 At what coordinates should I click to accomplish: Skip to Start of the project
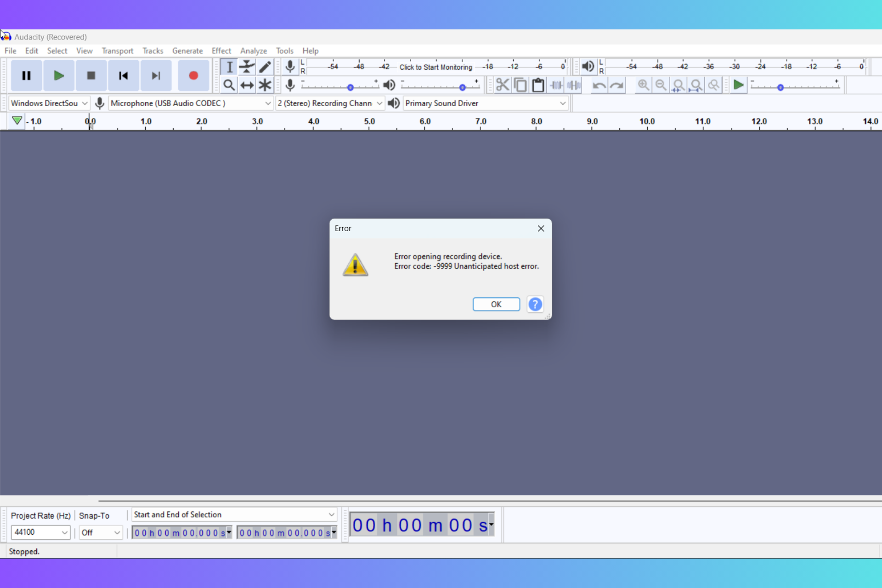pyautogui.click(x=123, y=75)
